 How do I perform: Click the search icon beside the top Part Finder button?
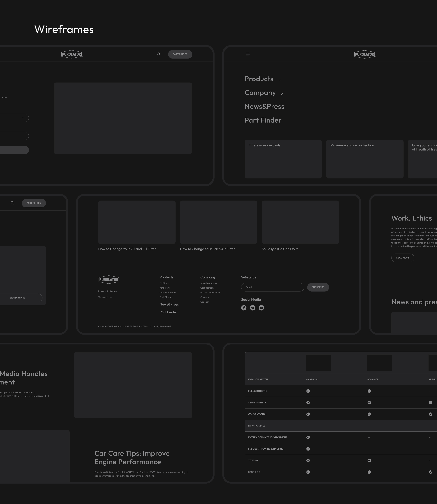(x=159, y=54)
